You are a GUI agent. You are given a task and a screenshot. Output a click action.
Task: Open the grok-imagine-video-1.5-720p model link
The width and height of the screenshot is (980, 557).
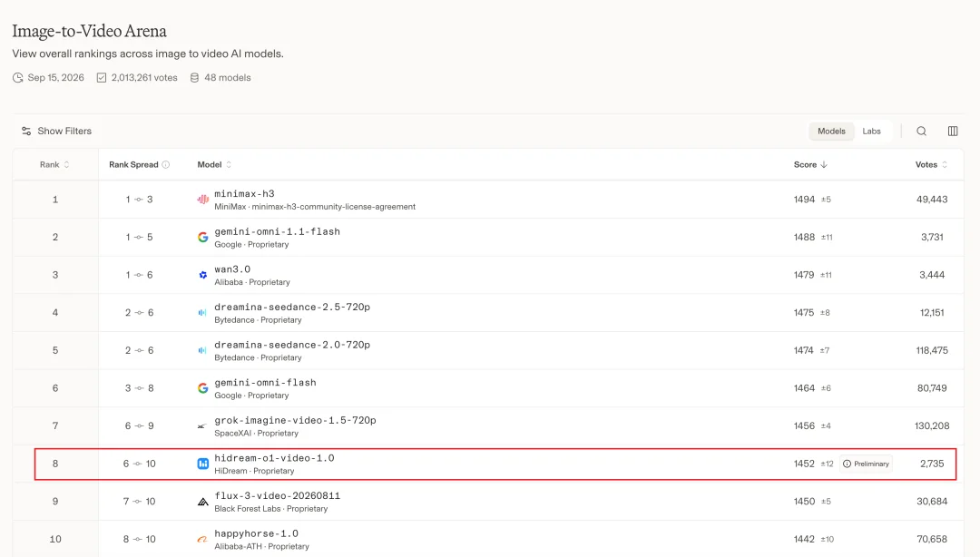pyautogui.click(x=295, y=420)
